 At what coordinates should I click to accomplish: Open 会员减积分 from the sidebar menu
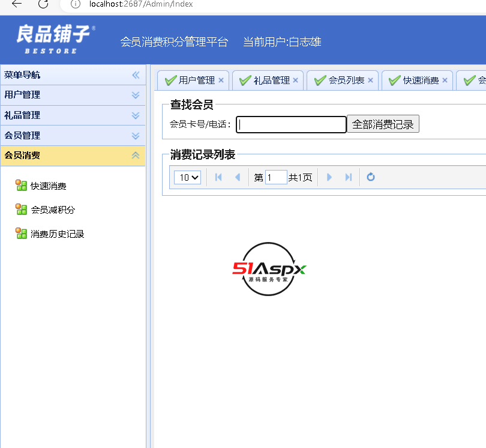pos(53,210)
